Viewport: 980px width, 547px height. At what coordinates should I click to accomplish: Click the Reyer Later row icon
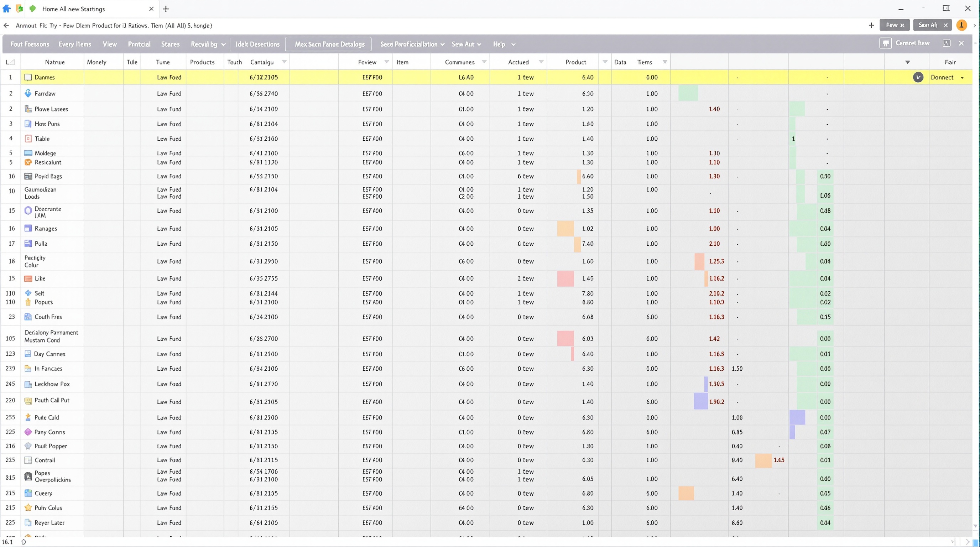tap(28, 522)
